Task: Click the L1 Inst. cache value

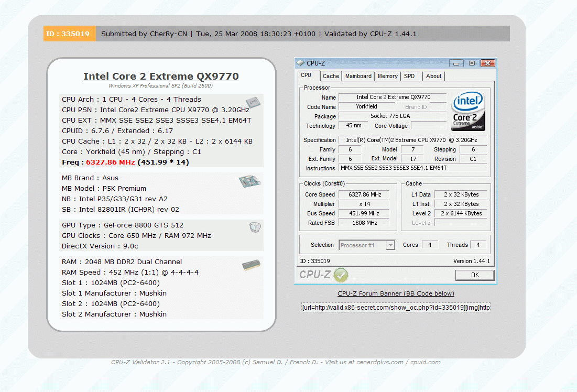Action: click(x=461, y=204)
